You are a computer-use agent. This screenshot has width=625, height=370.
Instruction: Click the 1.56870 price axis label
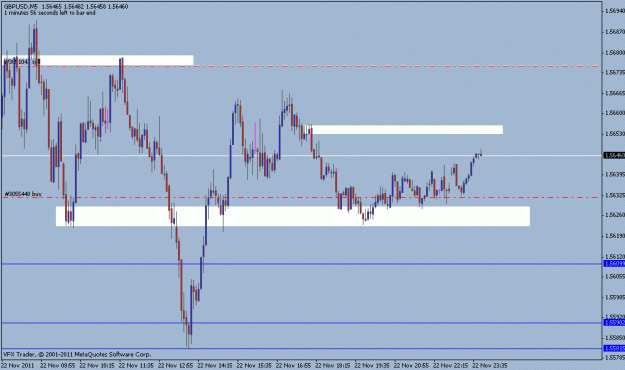tap(615, 31)
